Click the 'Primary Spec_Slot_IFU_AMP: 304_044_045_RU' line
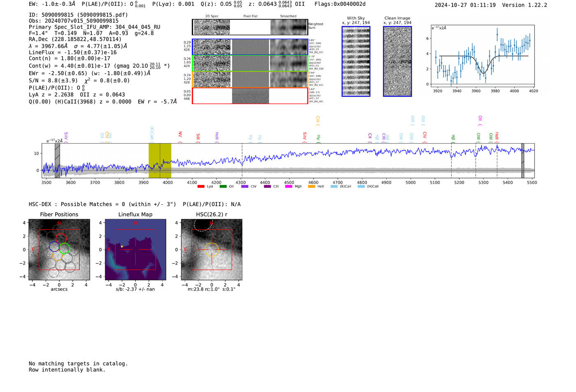This screenshot has width=576, height=392. 95,27
